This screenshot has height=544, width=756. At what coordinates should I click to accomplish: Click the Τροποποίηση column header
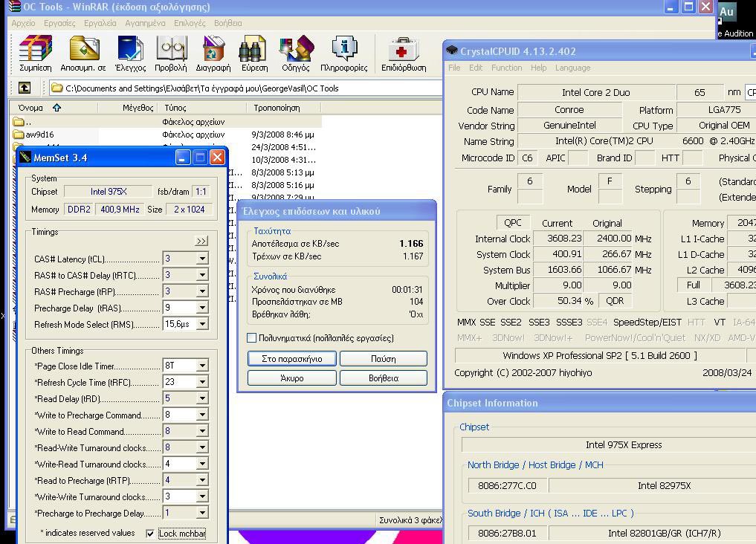coord(284,108)
